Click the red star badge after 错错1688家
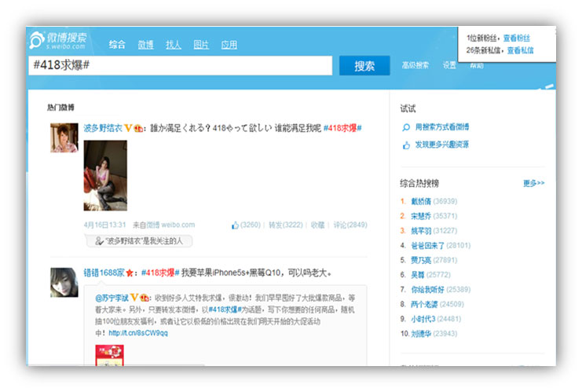The width and height of the screenshot is (582, 392). 130,273
